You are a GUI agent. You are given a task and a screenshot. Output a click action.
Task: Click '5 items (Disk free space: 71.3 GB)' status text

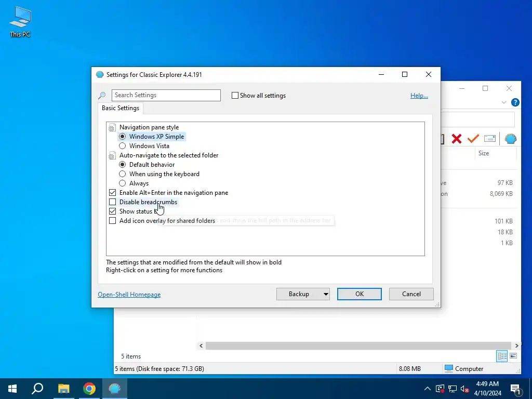pos(159,369)
